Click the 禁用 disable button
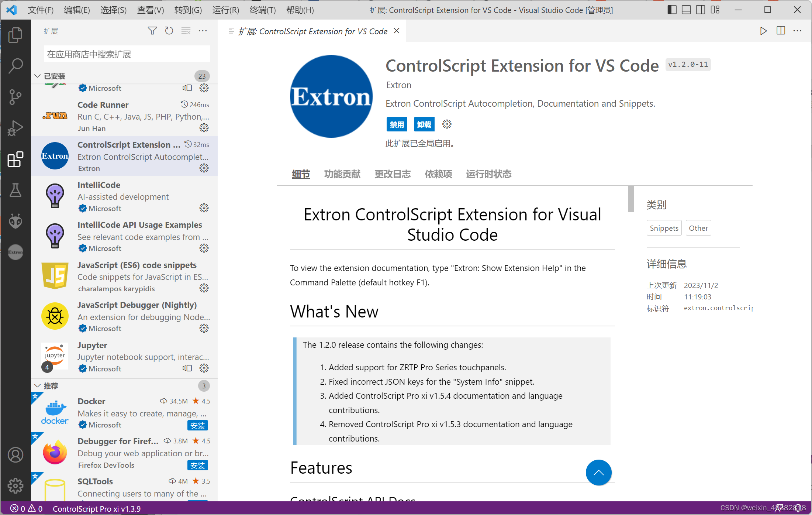This screenshot has width=812, height=515. tap(397, 124)
